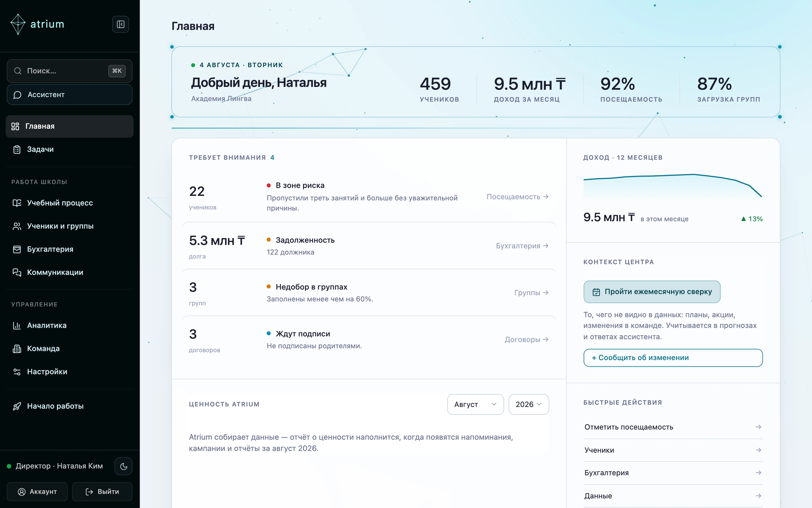Image resolution: width=812 pixels, height=508 pixels.
Task: Click the В зоне риска title
Action: tap(300, 185)
